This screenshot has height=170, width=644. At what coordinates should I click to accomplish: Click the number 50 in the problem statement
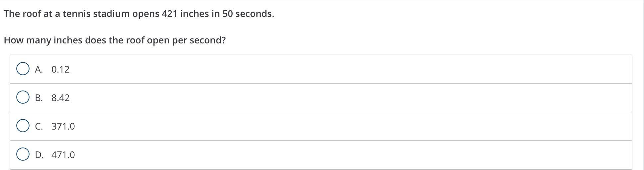point(227,14)
